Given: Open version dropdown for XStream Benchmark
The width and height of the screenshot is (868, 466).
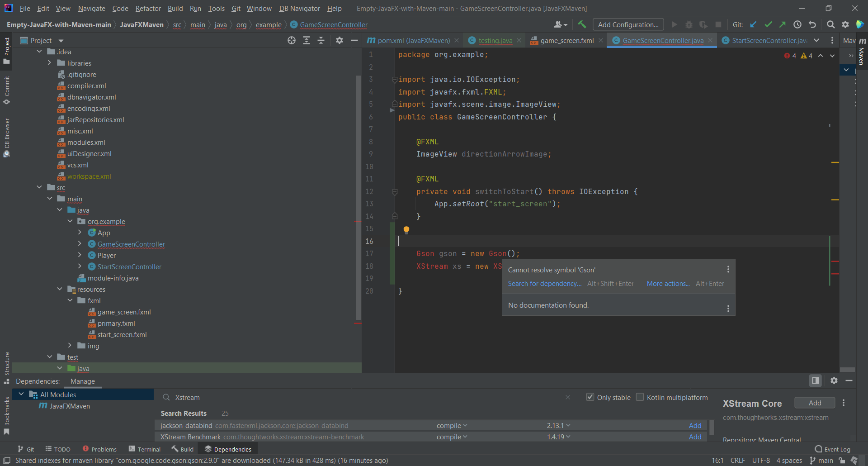Looking at the screenshot, I should coord(558,437).
